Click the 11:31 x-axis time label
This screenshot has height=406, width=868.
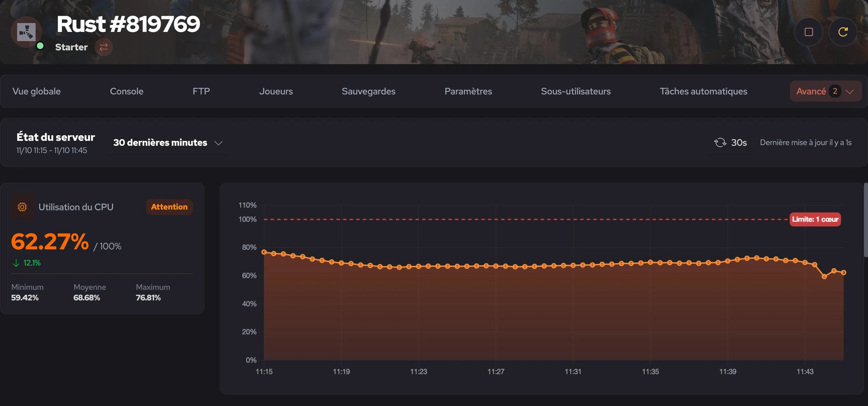(x=573, y=371)
